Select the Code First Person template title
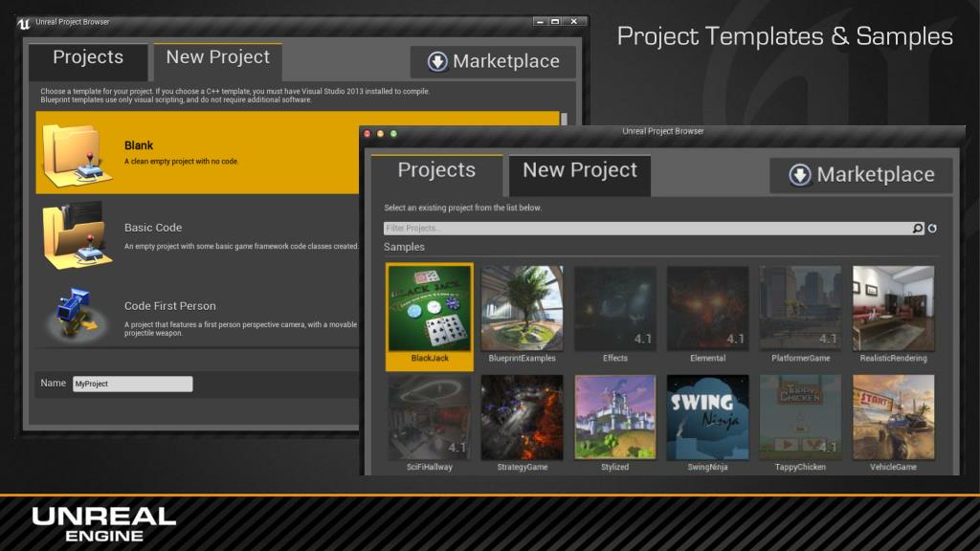Viewport: 980px width, 551px height. (170, 306)
